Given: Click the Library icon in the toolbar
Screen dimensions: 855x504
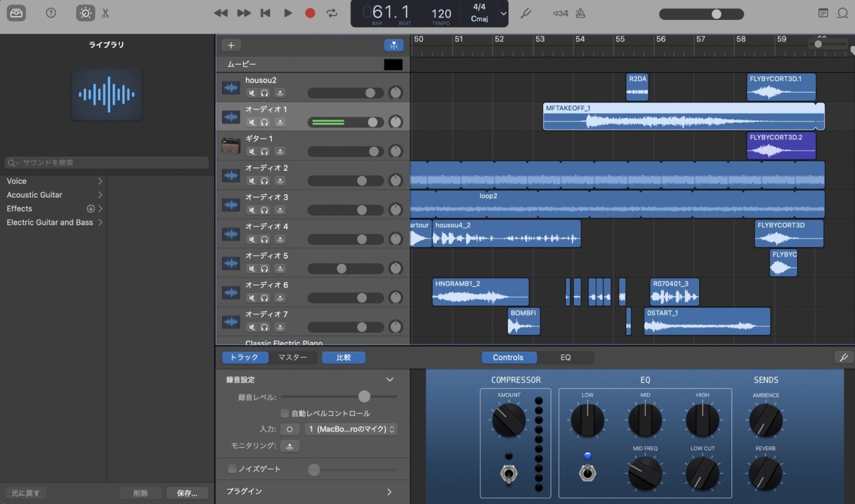Looking at the screenshot, I should 16,13.
